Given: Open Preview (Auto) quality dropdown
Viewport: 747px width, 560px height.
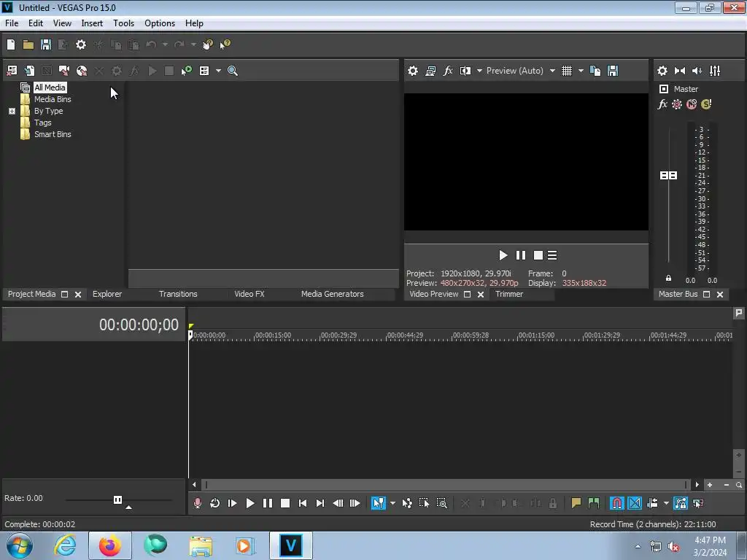Looking at the screenshot, I should tap(552, 71).
